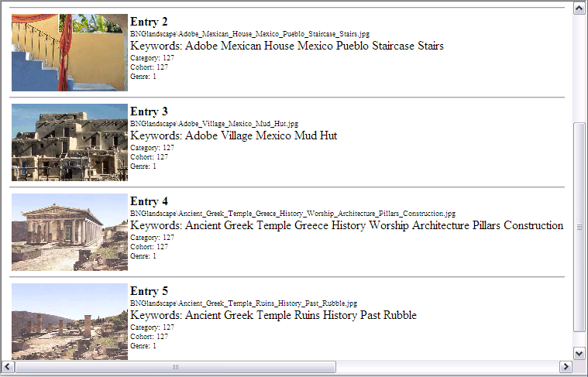Click the 'Entry 4' heading

point(149,201)
